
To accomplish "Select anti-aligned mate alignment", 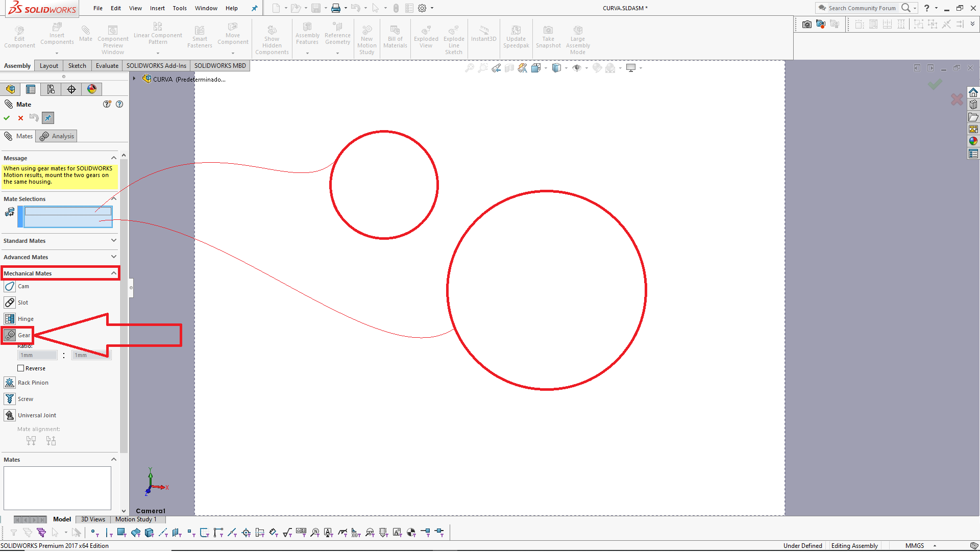I will pyautogui.click(x=51, y=440).
